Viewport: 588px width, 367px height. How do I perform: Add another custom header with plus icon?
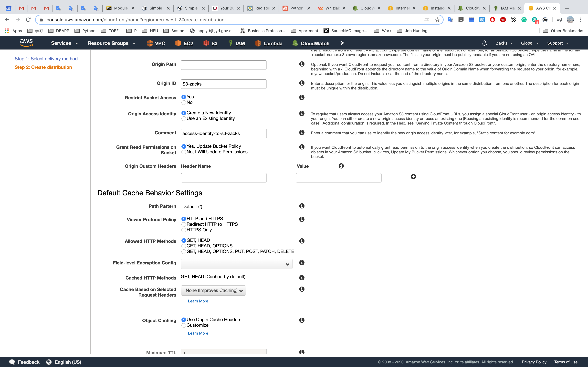pos(413,177)
